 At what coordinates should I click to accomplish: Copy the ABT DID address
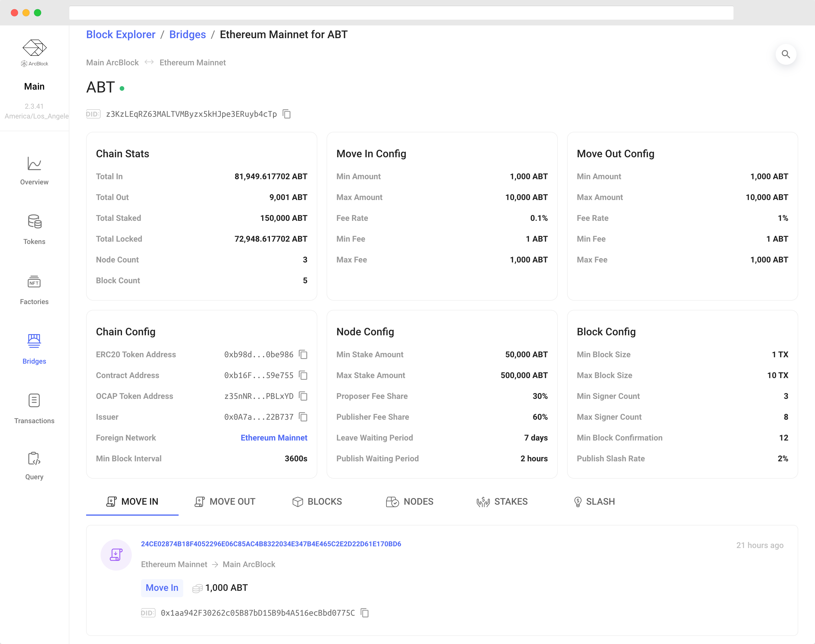coord(286,114)
